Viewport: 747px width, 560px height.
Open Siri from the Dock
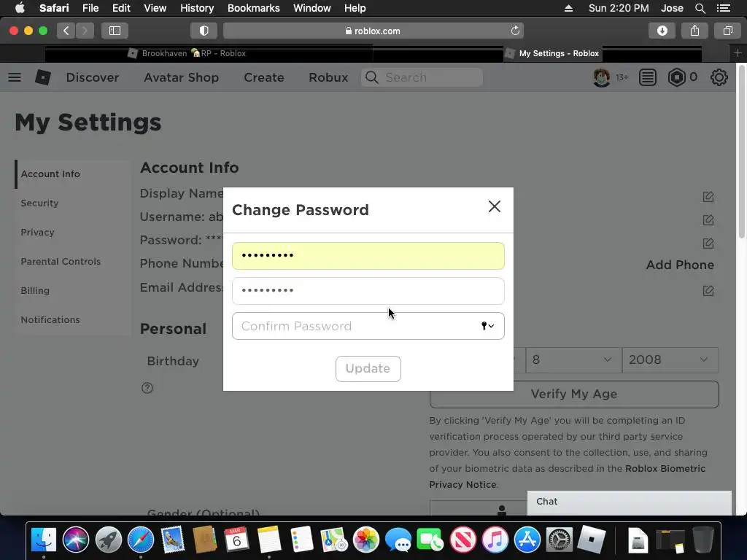[x=76, y=540]
